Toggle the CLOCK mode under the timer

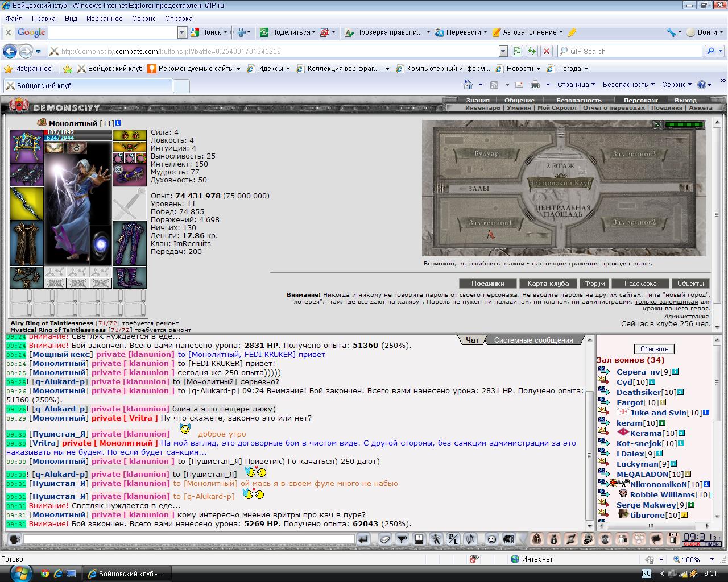[x=692, y=544]
